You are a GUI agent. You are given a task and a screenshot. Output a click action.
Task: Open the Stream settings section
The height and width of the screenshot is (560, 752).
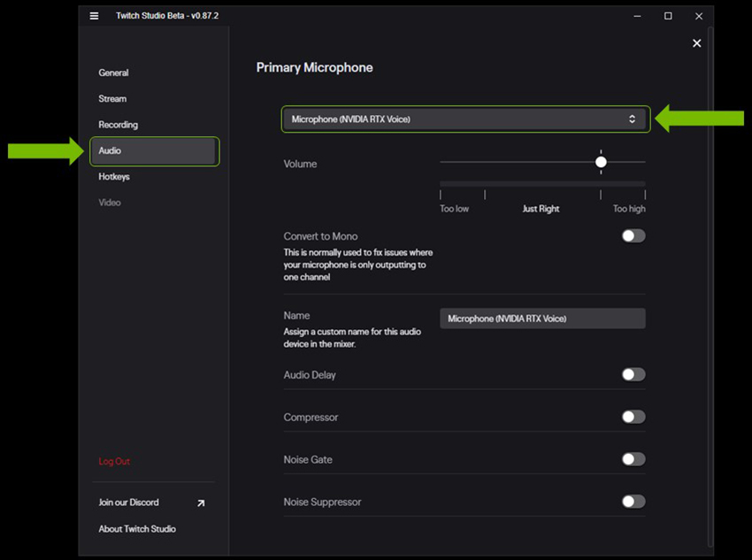coord(112,98)
